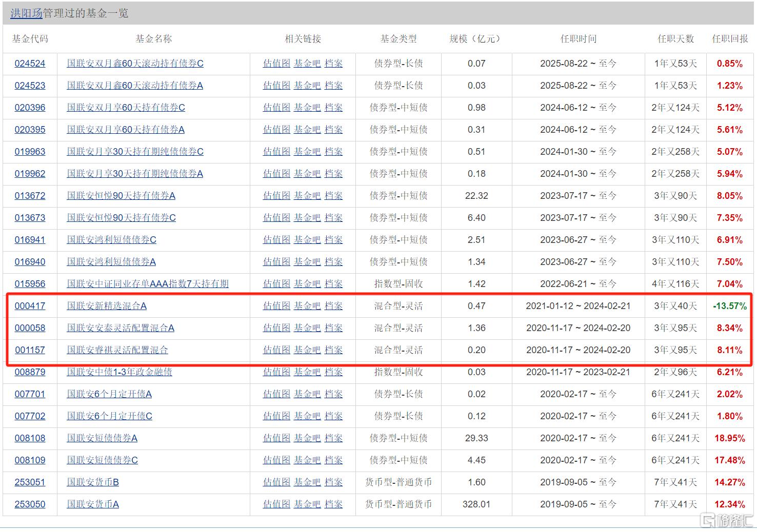This screenshot has width=757, height=532.
Task: Open fund code 007701
Action: (30, 394)
